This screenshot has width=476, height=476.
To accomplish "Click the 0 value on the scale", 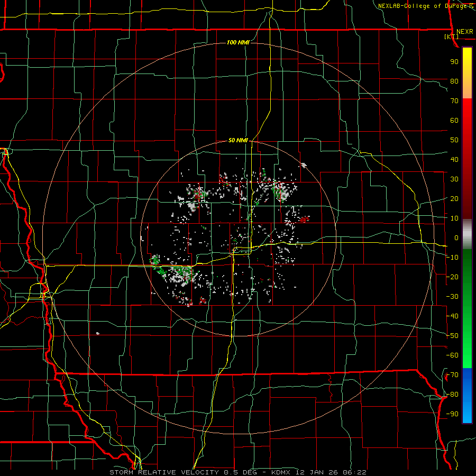I will 456,238.
